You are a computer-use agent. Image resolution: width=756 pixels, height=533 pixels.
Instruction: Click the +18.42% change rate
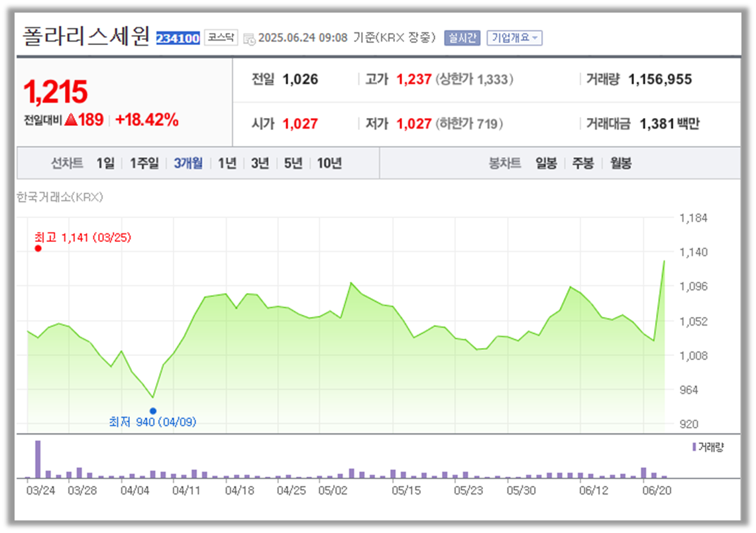(147, 119)
